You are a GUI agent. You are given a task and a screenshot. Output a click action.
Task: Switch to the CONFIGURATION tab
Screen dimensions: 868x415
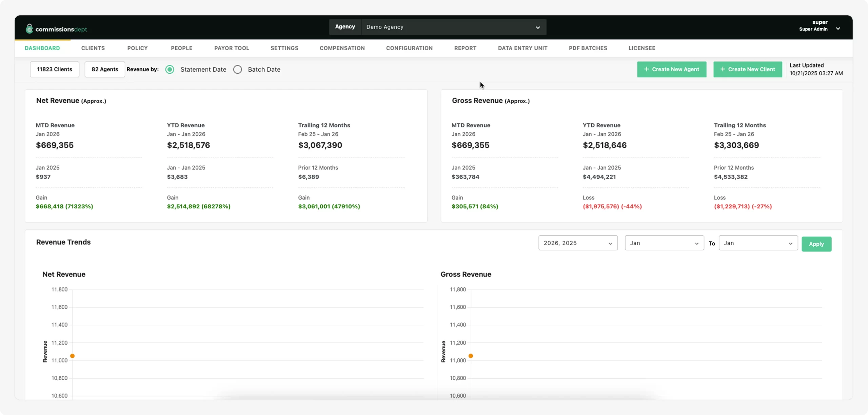[x=409, y=48]
